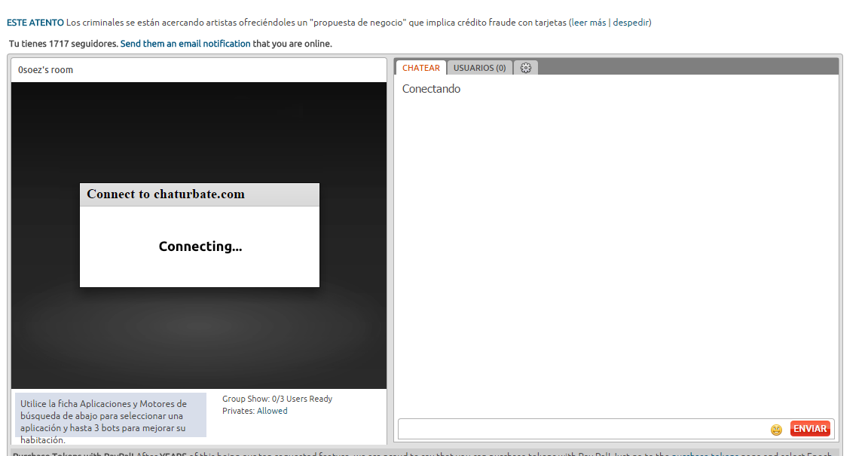Click the red ENVIAR button
The height and width of the screenshot is (456, 868).
[810, 429]
